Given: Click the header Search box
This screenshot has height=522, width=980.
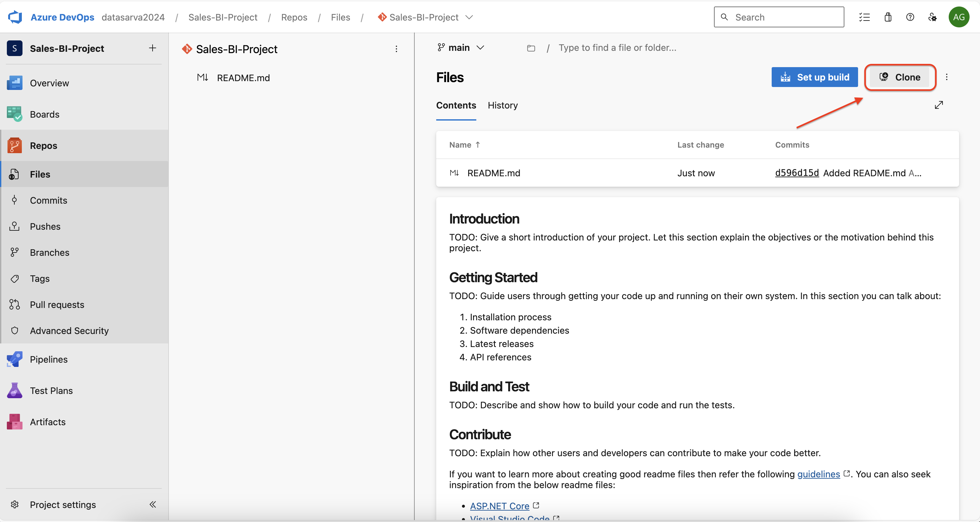Looking at the screenshot, I should click(x=779, y=17).
